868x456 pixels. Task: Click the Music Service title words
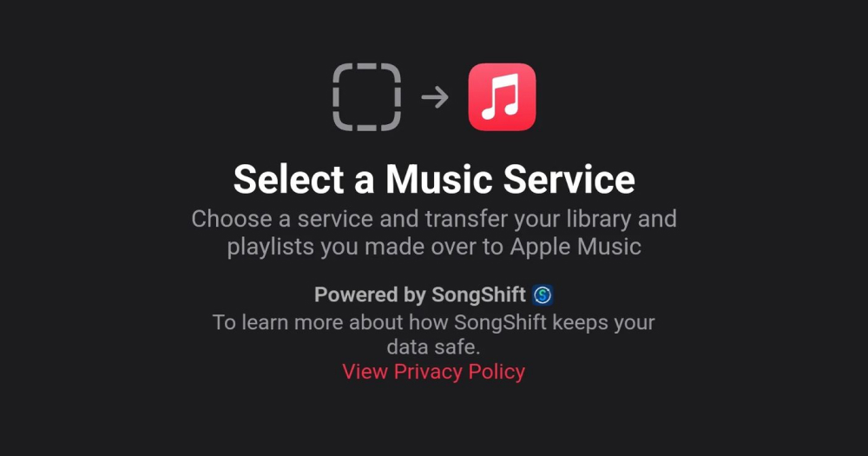[x=510, y=179]
